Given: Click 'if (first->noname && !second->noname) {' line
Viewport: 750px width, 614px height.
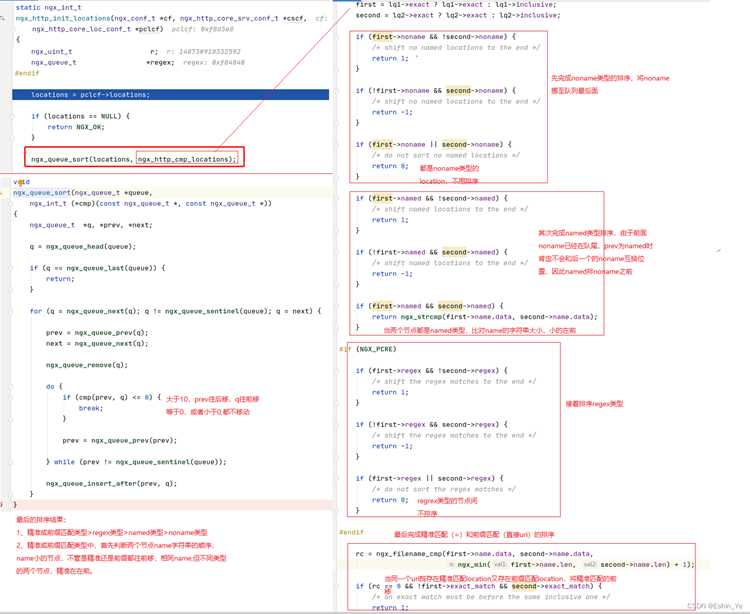Looking at the screenshot, I should point(436,37).
